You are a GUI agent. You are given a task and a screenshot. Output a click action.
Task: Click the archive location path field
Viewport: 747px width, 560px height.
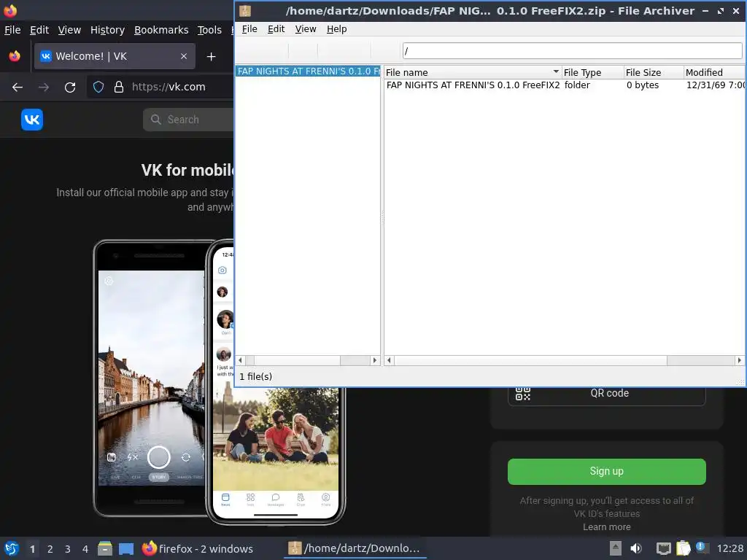(572, 50)
